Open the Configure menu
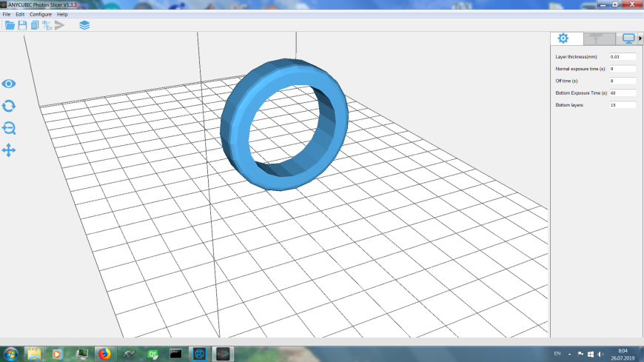 point(40,14)
